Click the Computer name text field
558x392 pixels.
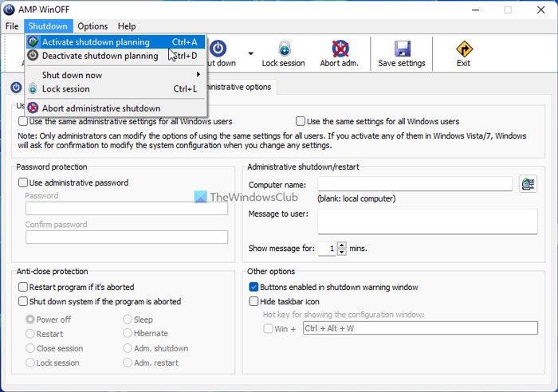(415, 184)
